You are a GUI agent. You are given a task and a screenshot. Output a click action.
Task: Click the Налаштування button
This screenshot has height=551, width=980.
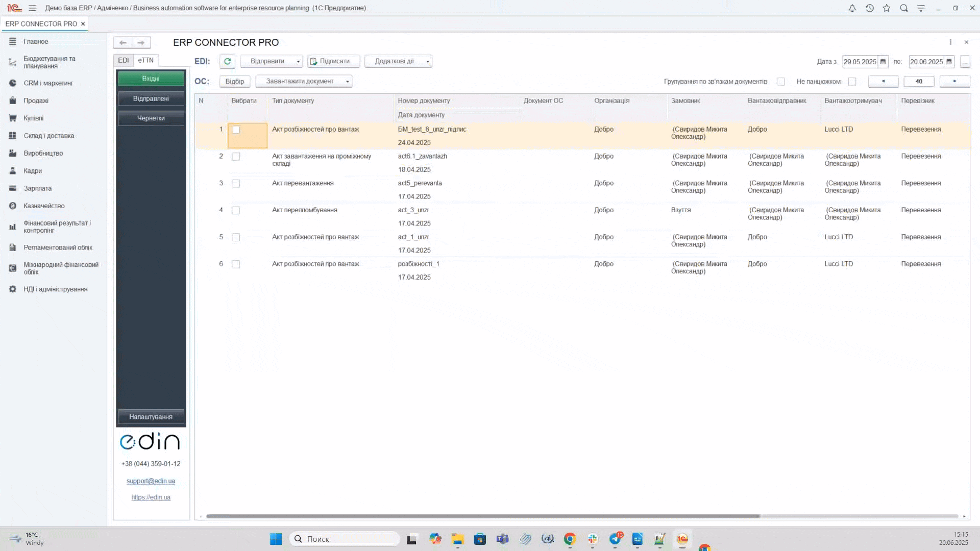coord(151,417)
